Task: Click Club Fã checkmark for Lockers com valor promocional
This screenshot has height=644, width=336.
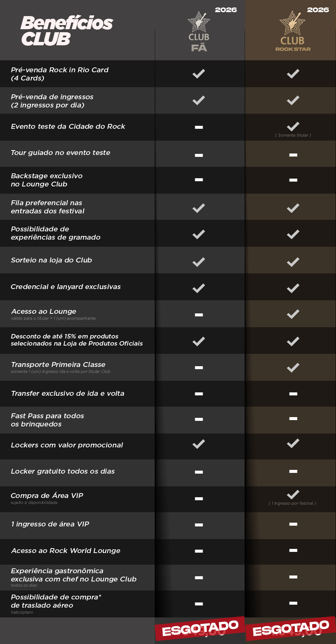Action: click(199, 444)
